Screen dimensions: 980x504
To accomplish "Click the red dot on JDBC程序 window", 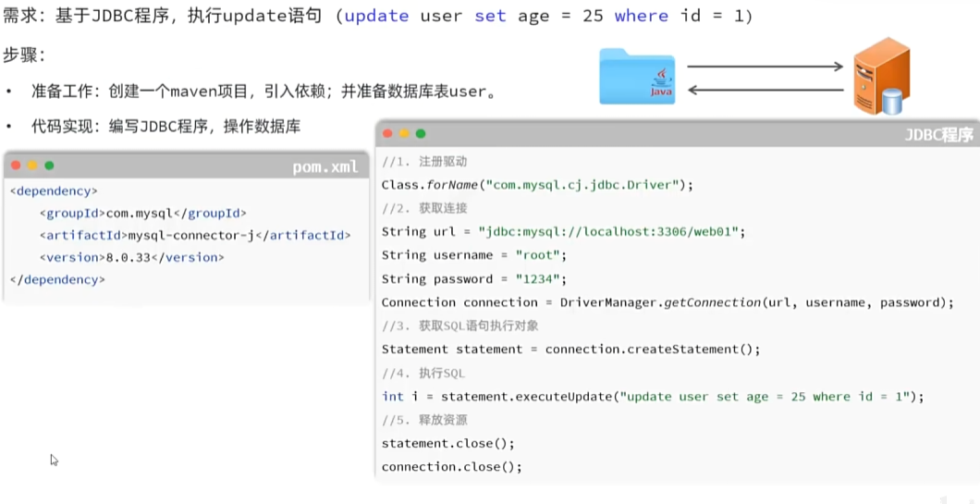I will [387, 133].
